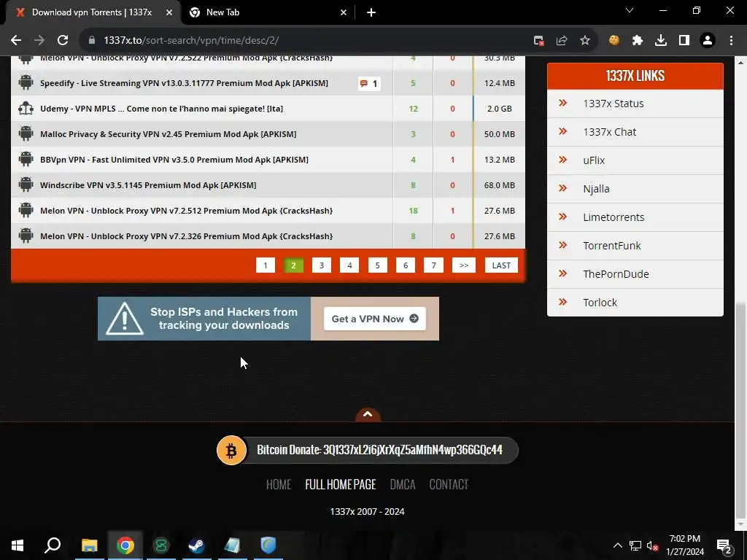Click the share page icon
The image size is (747, 560).
coord(562,41)
